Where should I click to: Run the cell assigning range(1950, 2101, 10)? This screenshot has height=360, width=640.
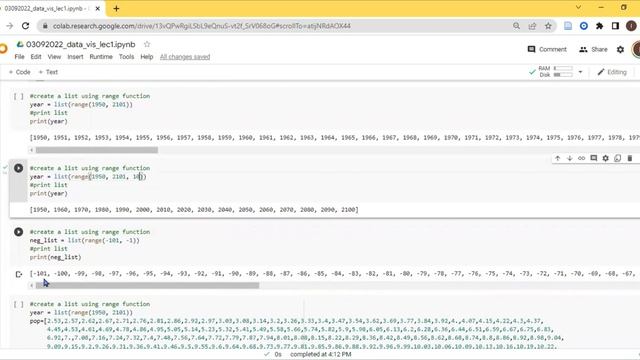[18, 168]
